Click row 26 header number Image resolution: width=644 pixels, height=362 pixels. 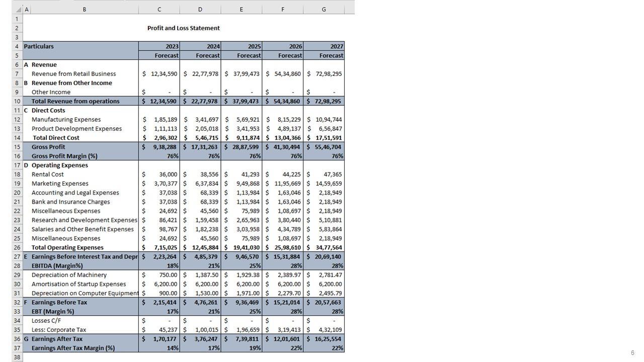(x=17, y=247)
